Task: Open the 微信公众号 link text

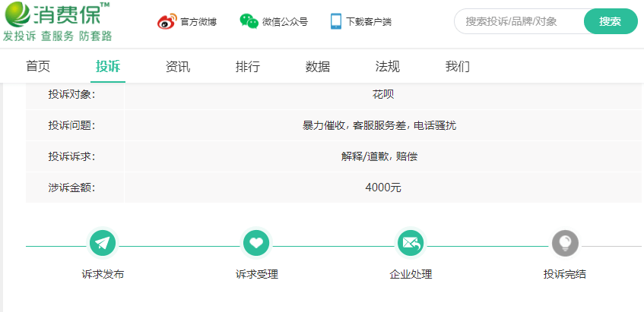Action: (x=285, y=22)
